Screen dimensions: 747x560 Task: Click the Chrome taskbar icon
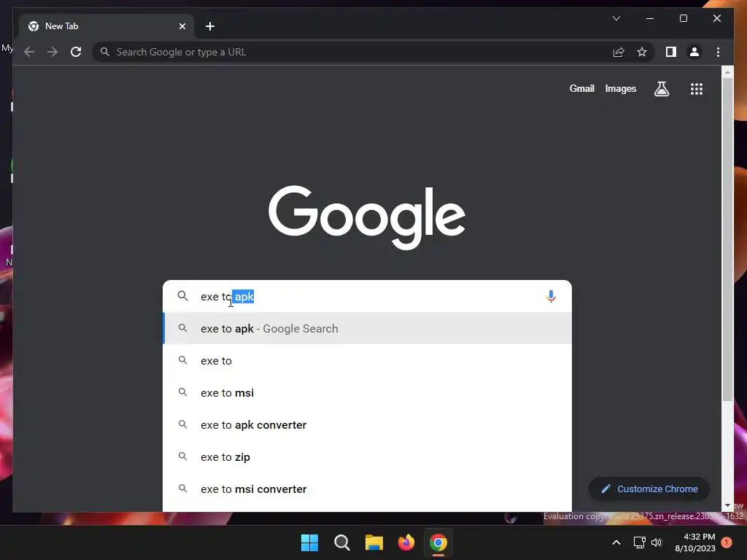pyautogui.click(x=438, y=542)
